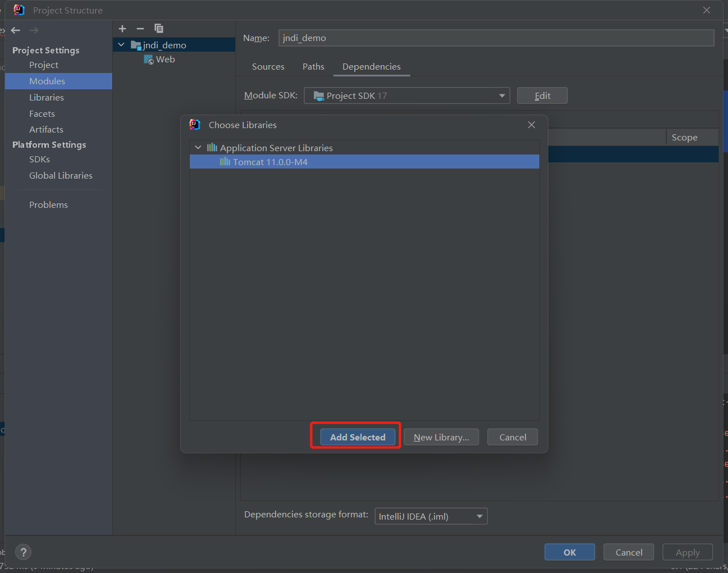Screen dimensions: 728x573
Task: Cancel the Choose Libraries dialog
Action: pyautogui.click(x=512, y=437)
